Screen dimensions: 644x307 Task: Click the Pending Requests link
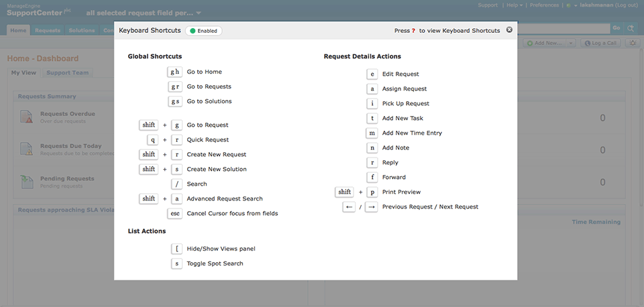67,178
